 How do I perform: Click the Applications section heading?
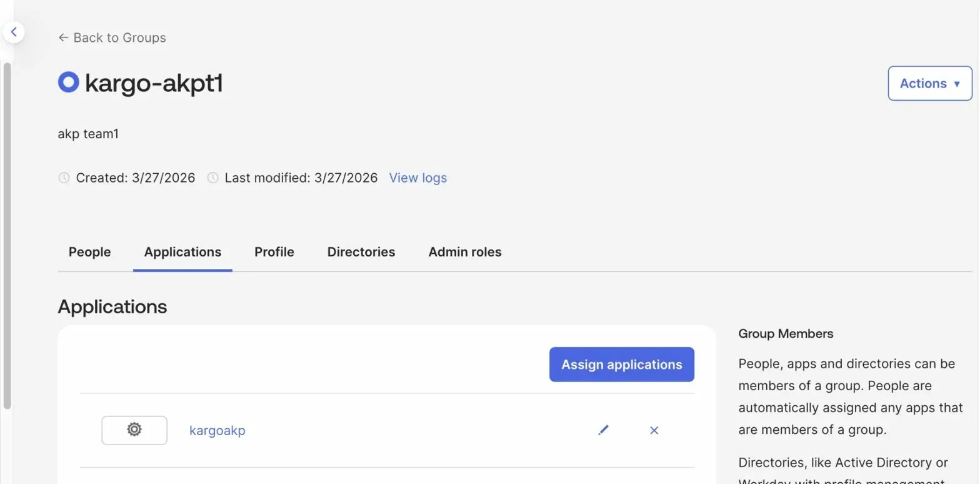(x=112, y=306)
